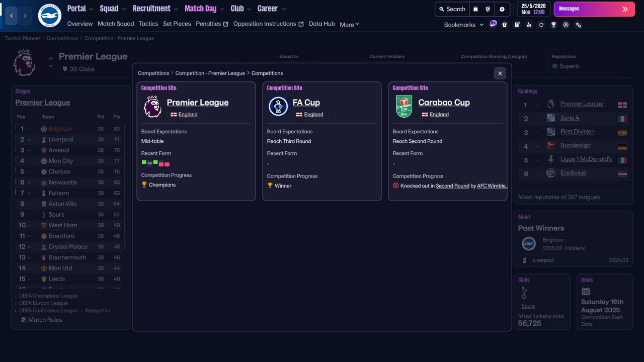The width and height of the screenshot is (644, 362).
Task: Select the Brighton row in the league table
Action: point(68,129)
